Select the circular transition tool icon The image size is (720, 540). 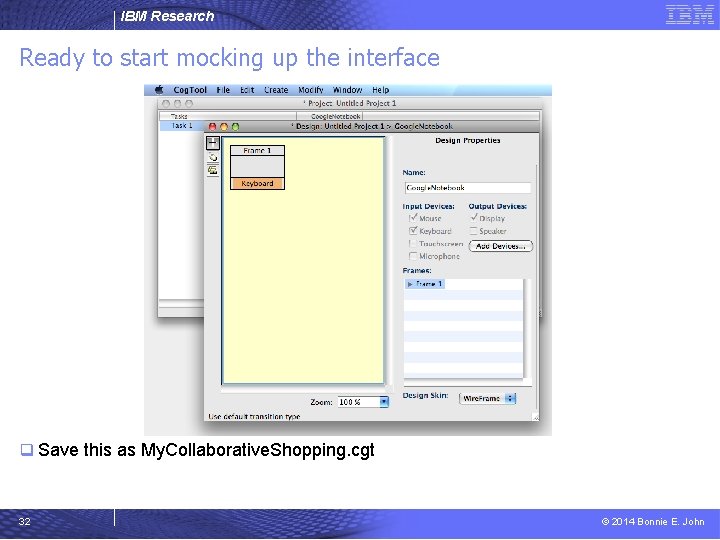(213, 158)
